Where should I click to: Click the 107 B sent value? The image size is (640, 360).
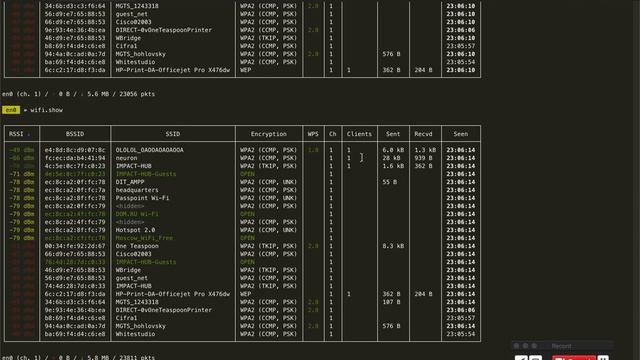tap(391, 302)
